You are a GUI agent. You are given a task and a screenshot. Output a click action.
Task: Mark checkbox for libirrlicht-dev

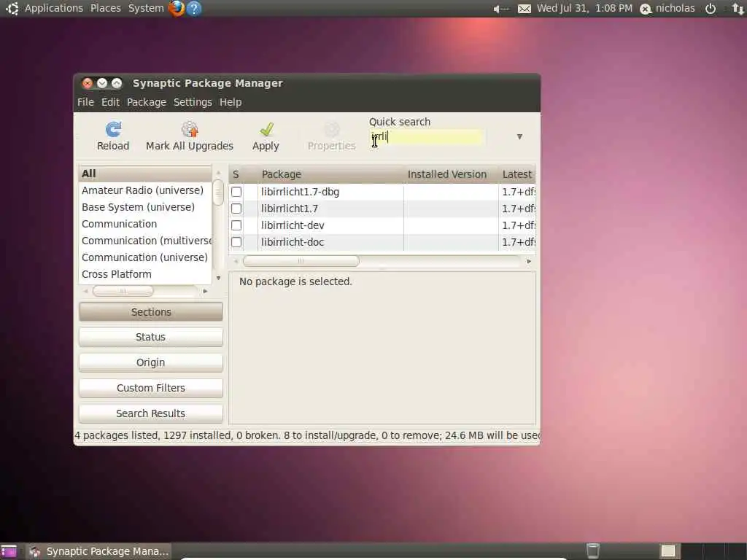pyautogui.click(x=236, y=225)
